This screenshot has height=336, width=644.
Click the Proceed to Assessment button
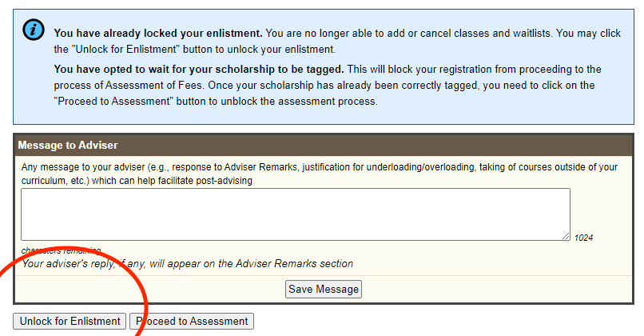click(192, 321)
